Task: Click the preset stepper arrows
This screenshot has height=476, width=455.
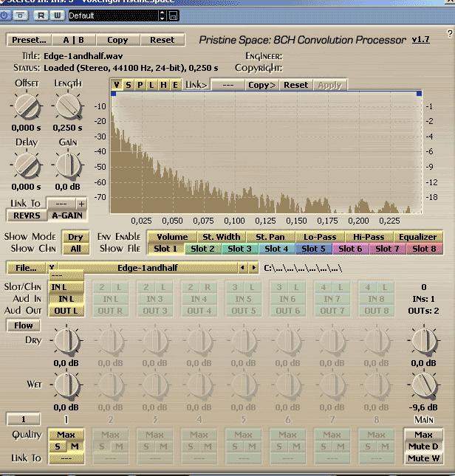Action: pos(162,15)
